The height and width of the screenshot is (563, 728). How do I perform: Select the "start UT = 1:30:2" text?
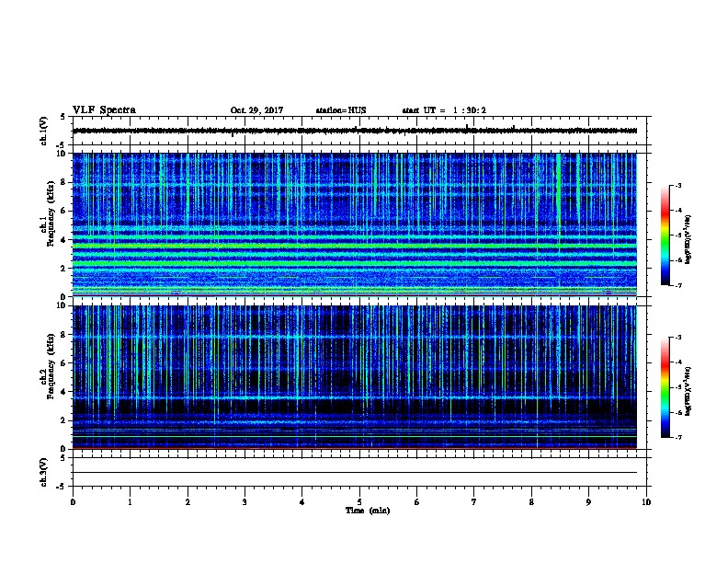pyautogui.click(x=444, y=110)
